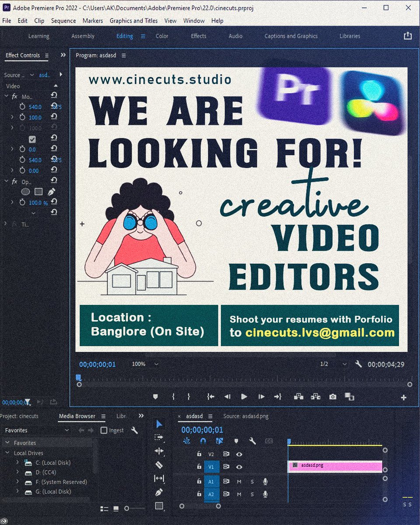Screen dimensions: 420x525
Task: Mute track A1
Action: 239,481
